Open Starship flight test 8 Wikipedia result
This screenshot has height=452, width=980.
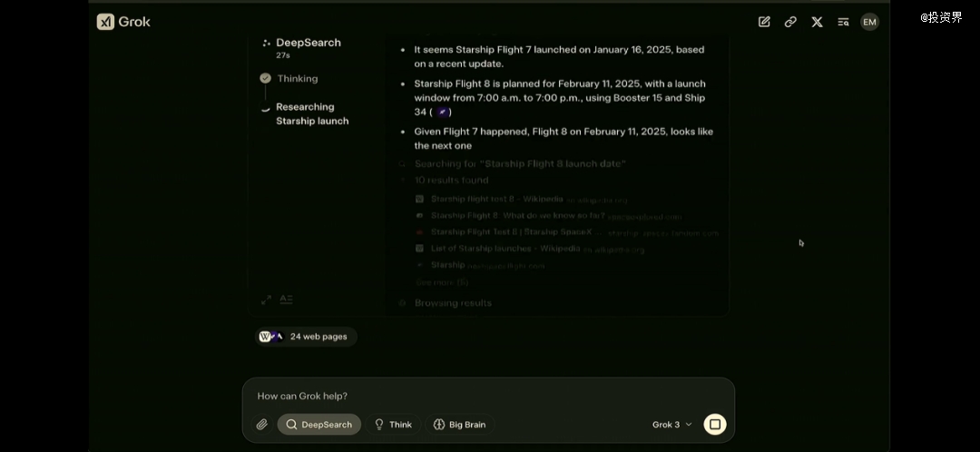point(497,200)
